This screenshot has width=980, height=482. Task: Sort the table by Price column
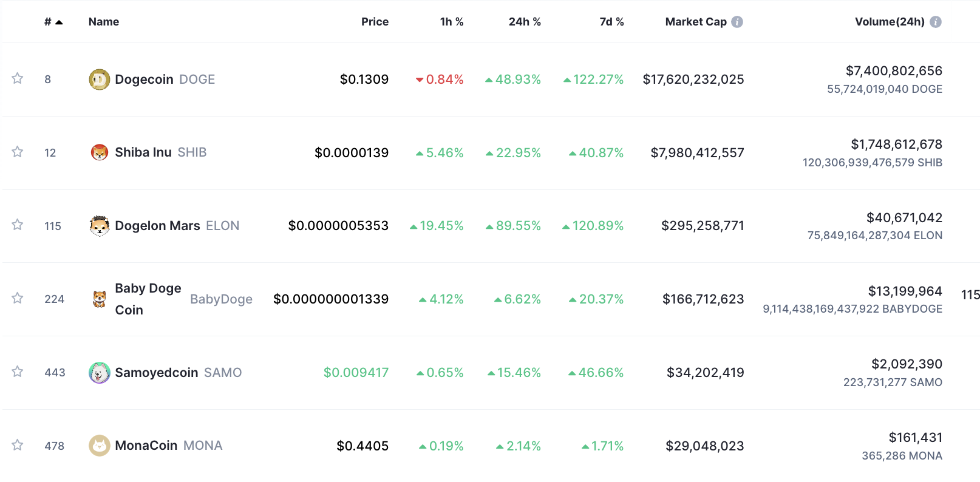click(x=375, y=22)
